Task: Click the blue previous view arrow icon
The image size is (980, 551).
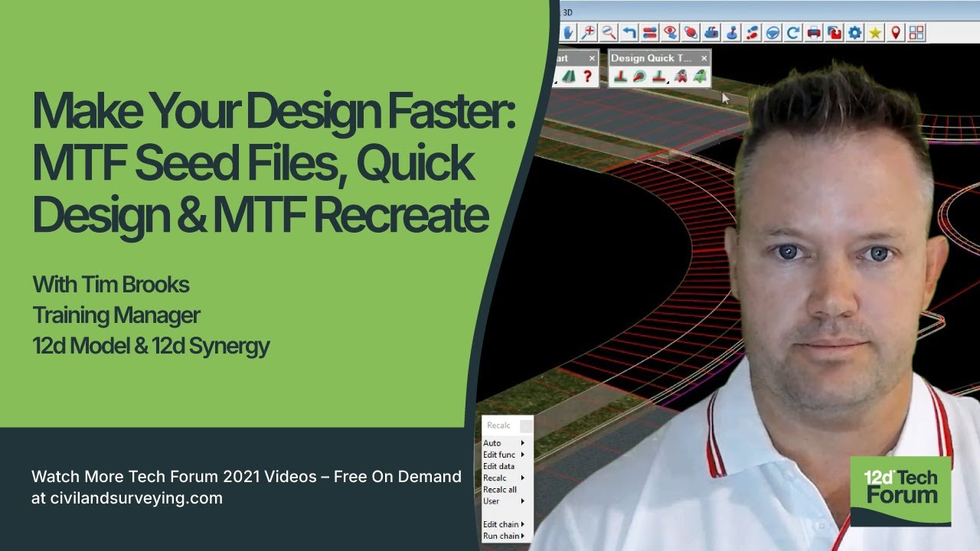Action: coord(629,32)
